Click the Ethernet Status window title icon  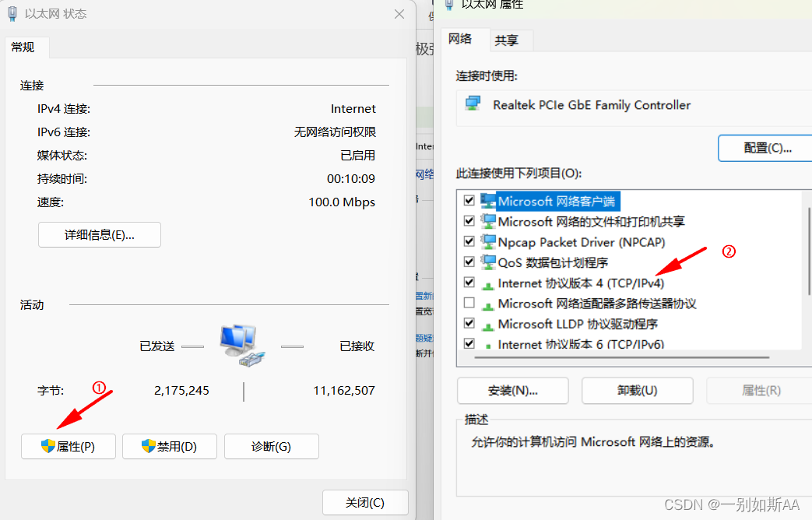click(x=12, y=14)
